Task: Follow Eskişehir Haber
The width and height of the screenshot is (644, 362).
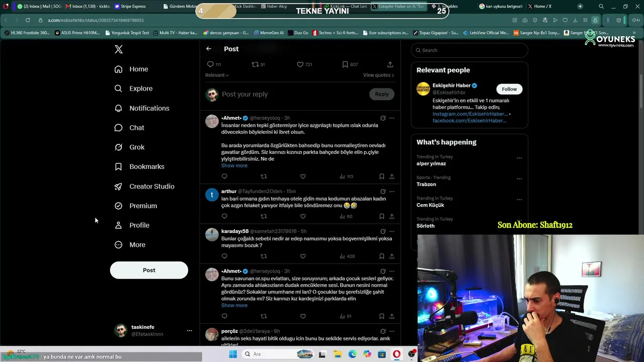Action: pos(509,89)
